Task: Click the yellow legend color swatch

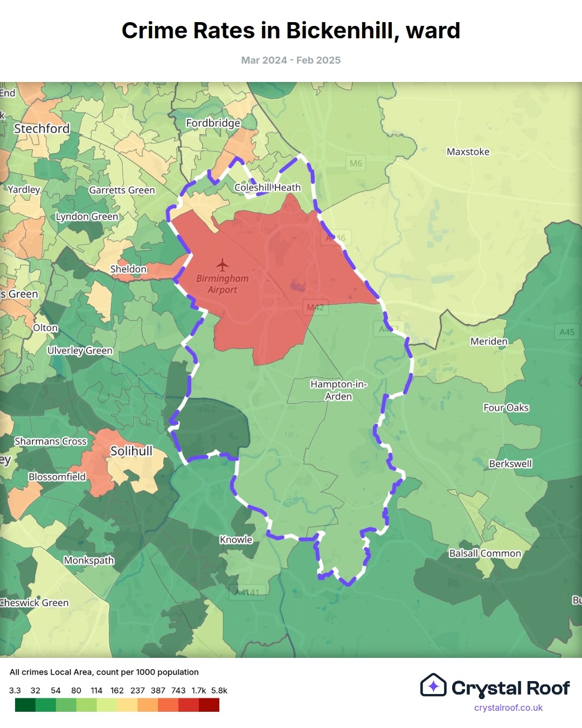Action: 127,705
